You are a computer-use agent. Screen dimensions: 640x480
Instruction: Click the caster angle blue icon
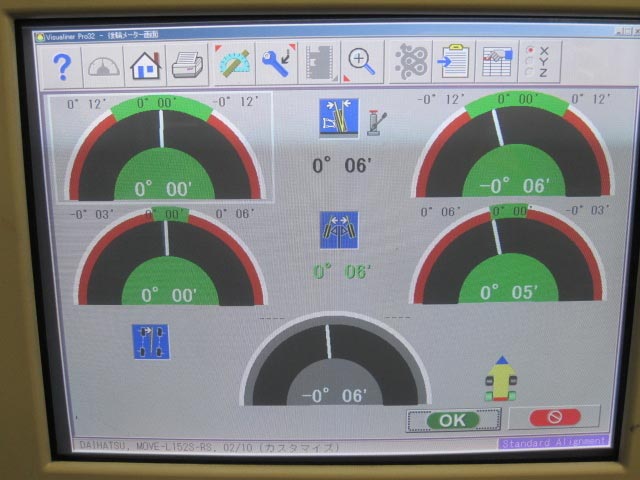pos(334,118)
